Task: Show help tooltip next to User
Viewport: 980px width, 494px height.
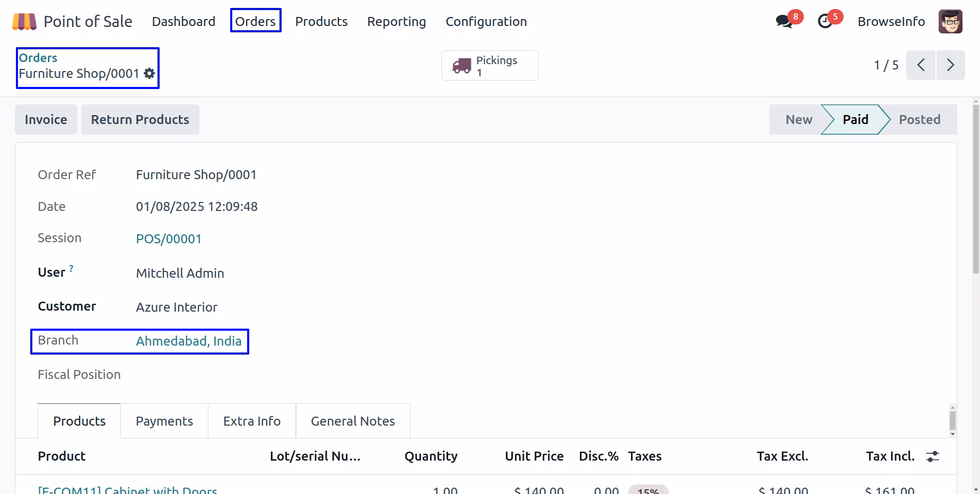Action: tap(71, 269)
